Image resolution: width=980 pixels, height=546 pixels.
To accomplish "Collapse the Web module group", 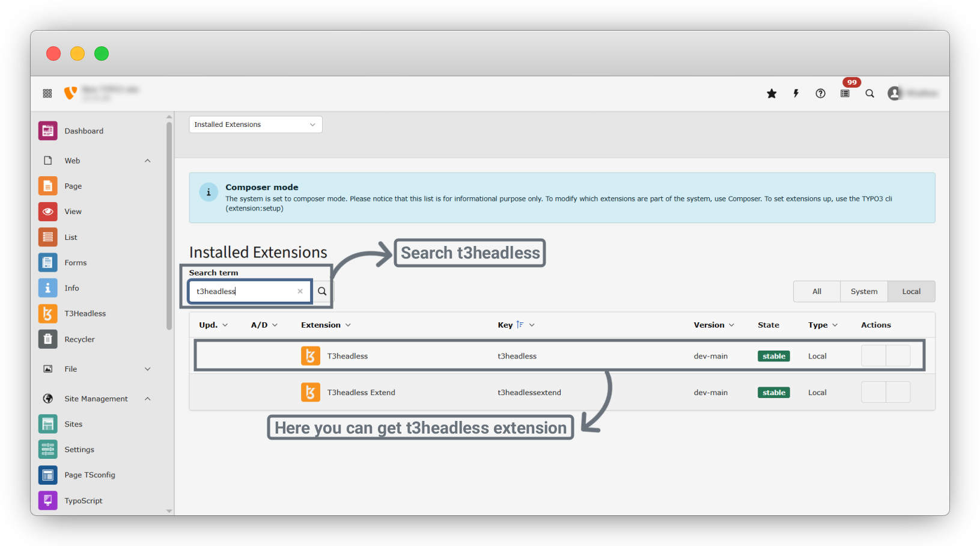I will click(147, 161).
